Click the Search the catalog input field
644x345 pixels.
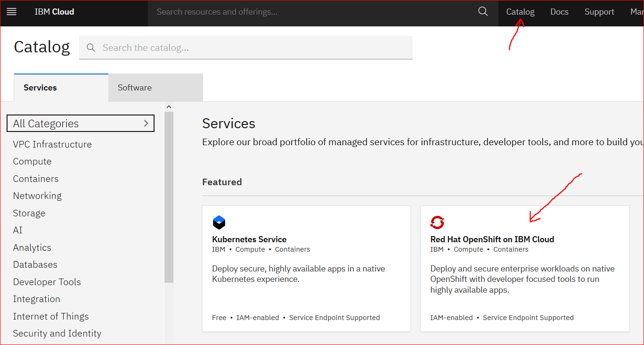click(246, 47)
